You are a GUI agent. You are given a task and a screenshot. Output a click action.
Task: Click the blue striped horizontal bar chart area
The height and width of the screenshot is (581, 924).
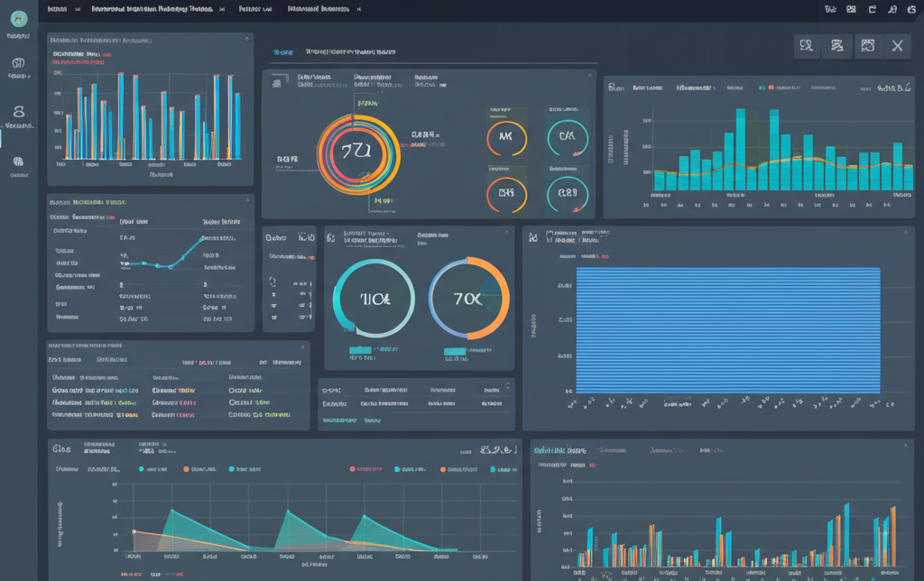(x=727, y=329)
